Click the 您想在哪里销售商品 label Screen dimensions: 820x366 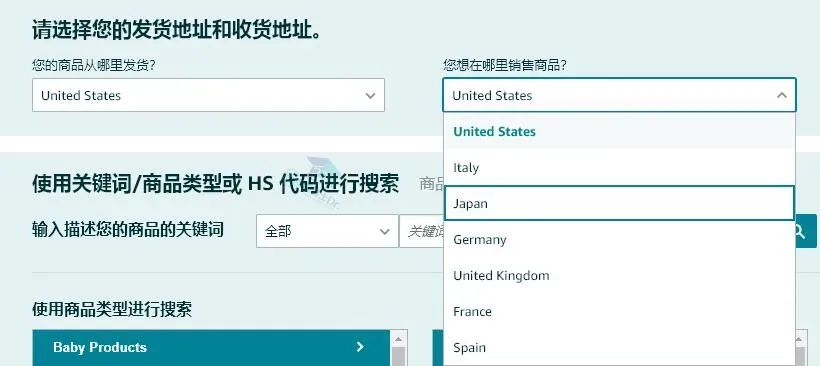[505, 65]
